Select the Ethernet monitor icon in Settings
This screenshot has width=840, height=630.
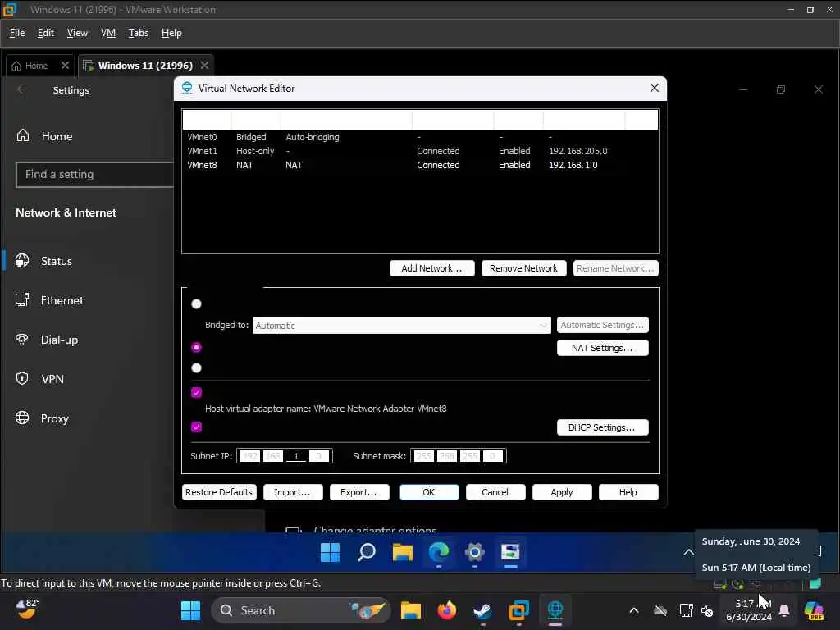[22, 300]
